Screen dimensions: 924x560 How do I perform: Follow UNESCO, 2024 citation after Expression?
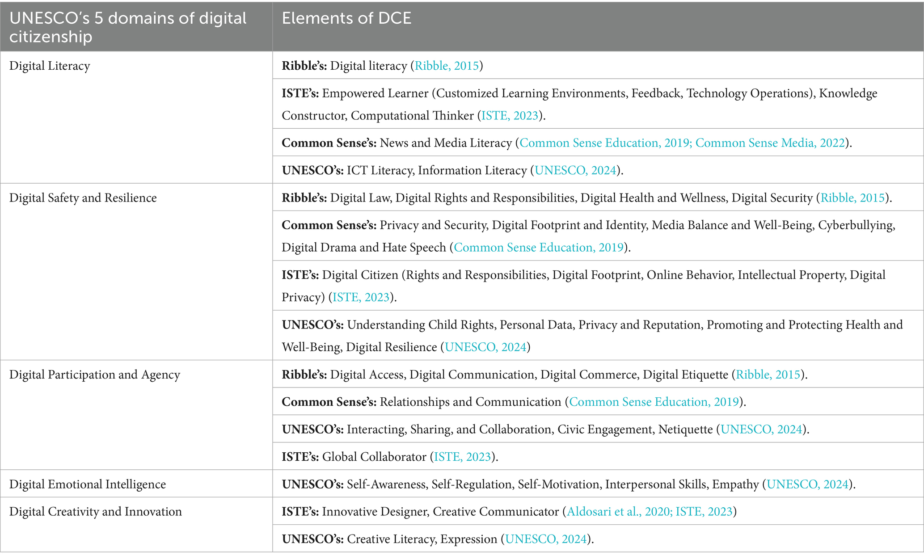(x=546, y=539)
